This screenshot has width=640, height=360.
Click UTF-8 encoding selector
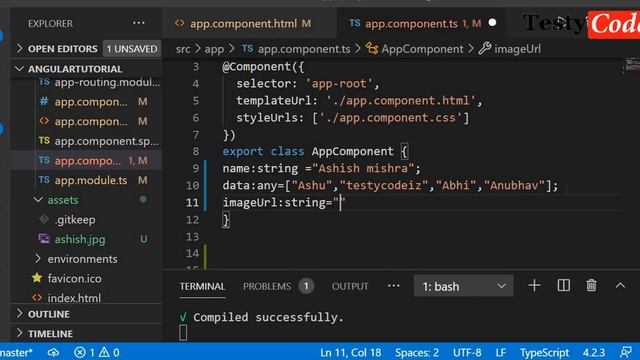[x=467, y=352]
